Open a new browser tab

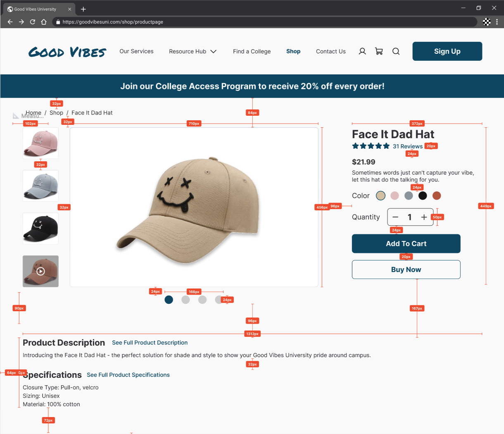click(x=83, y=9)
